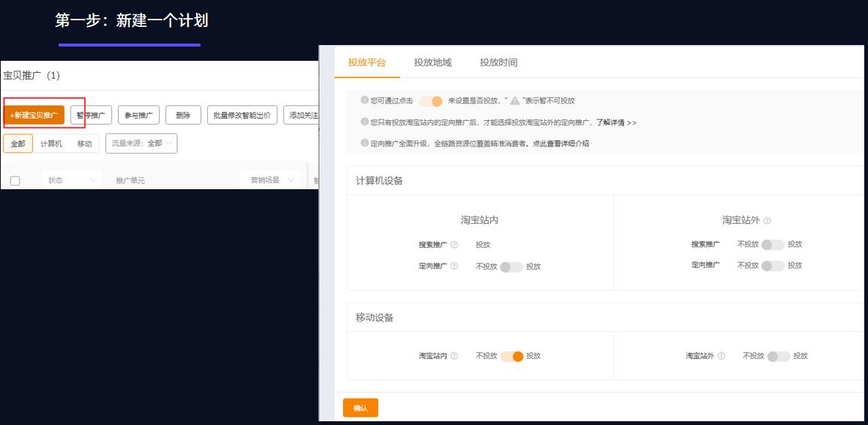
Task: Click 投放 status next to 淘宝站内 搜索推广
Action: [483, 245]
